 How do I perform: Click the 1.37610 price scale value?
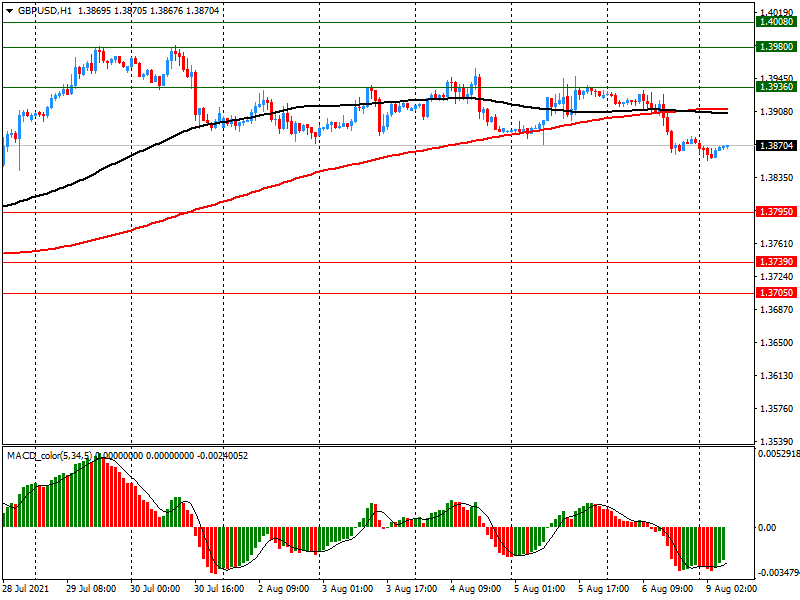[777, 244]
